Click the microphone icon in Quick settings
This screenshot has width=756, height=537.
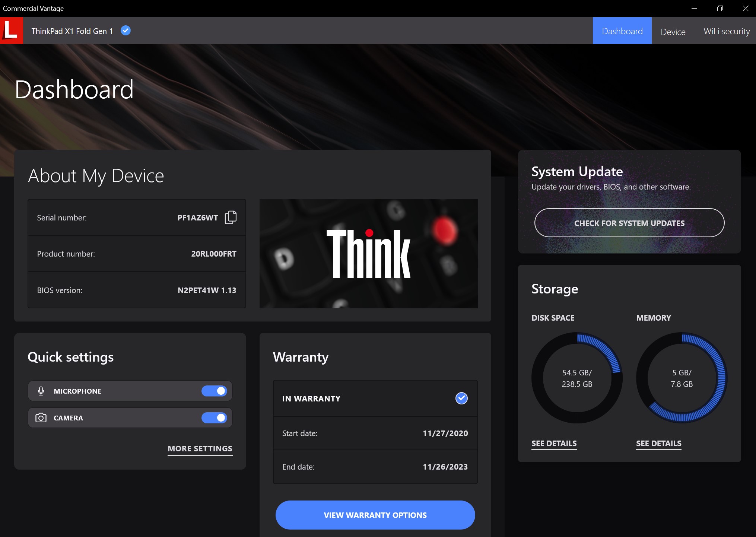coord(41,391)
